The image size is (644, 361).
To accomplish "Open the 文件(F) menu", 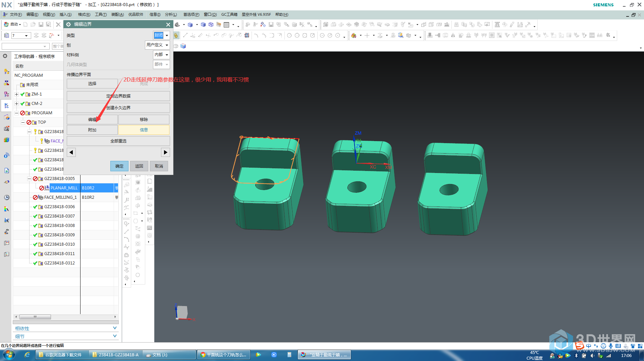I will (x=16, y=14).
